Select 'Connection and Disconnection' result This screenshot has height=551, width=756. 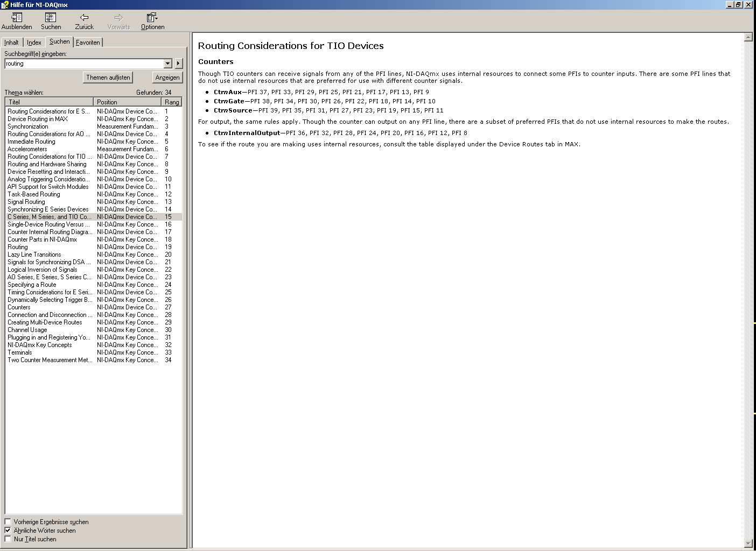pyautogui.click(x=94, y=315)
